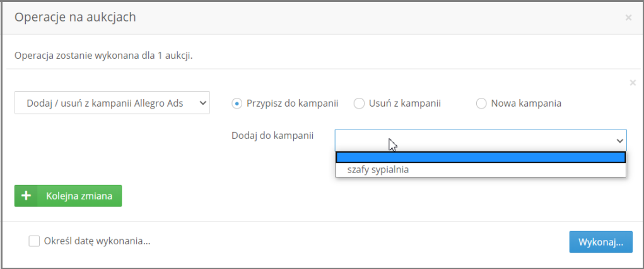This screenshot has width=644, height=269.
Task: Click the Usuń z kampanii label text
Action: (404, 104)
